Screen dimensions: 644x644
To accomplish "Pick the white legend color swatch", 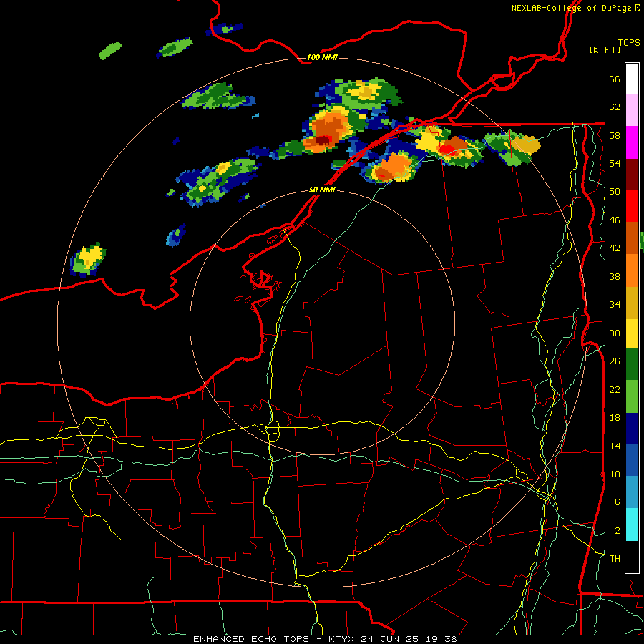I will 632,79.
